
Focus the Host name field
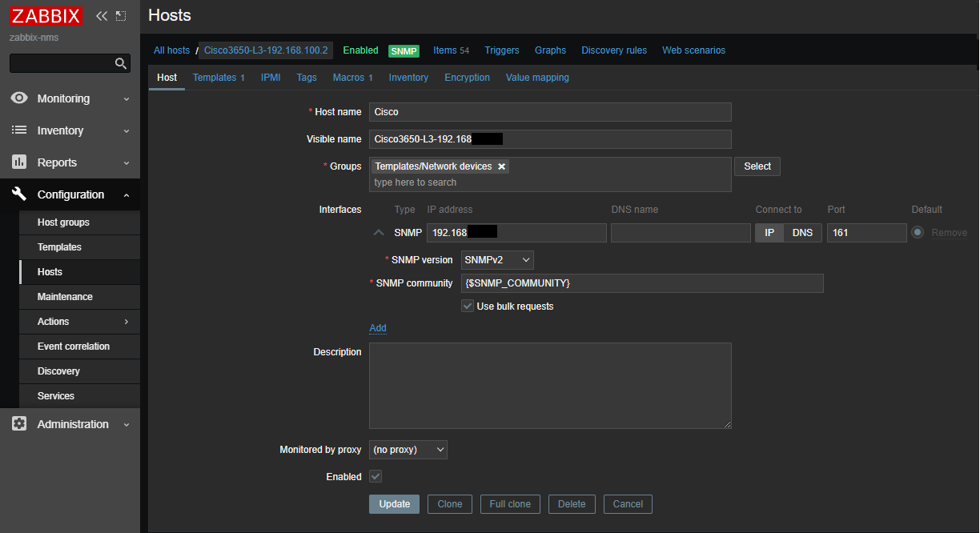(550, 112)
